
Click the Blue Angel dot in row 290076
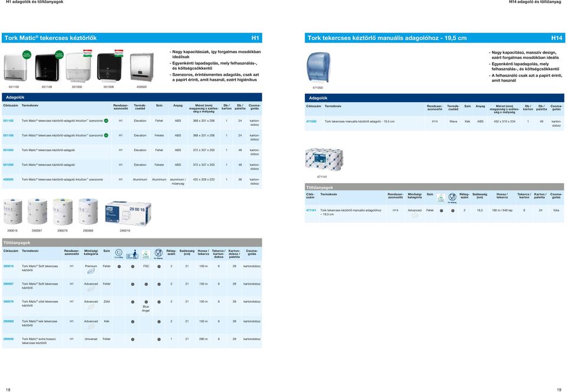146,302
